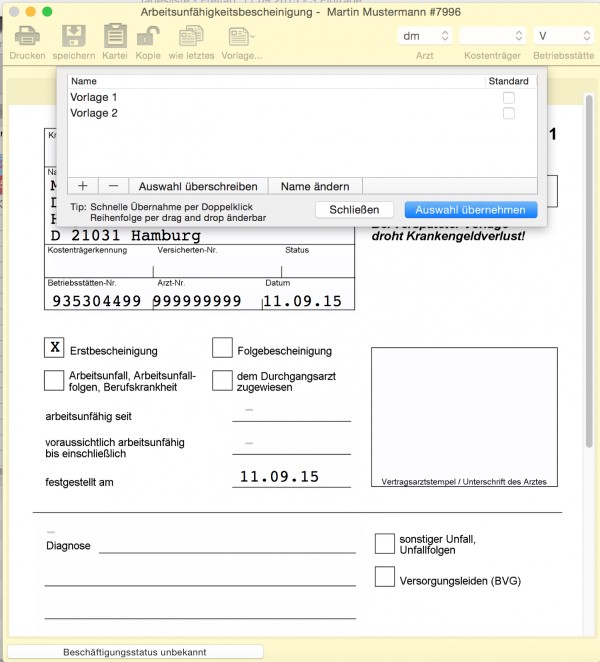The image size is (600, 662).
Task: Check sonstiger Unfall, Unfallfolgen checkbox
Action: click(x=385, y=543)
